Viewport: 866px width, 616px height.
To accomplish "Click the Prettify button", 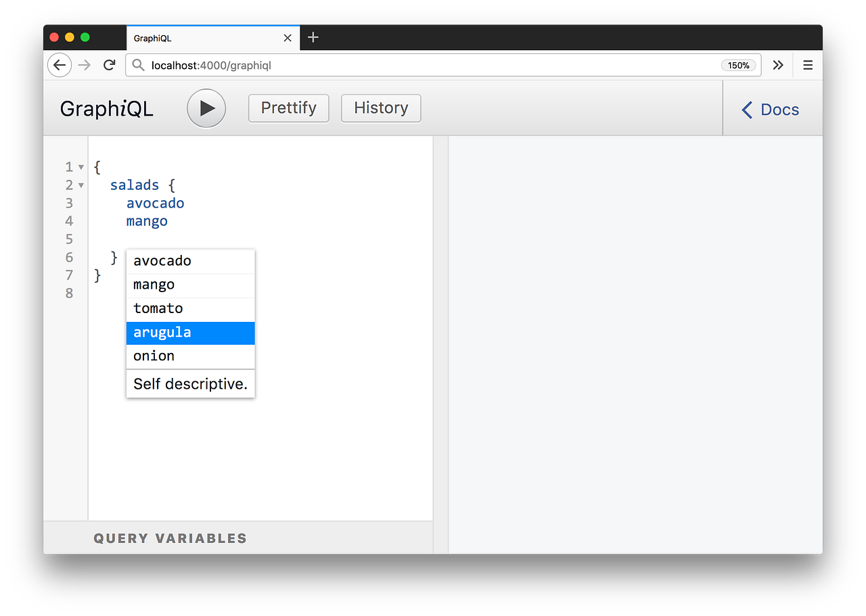I will [x=288, y=108].
